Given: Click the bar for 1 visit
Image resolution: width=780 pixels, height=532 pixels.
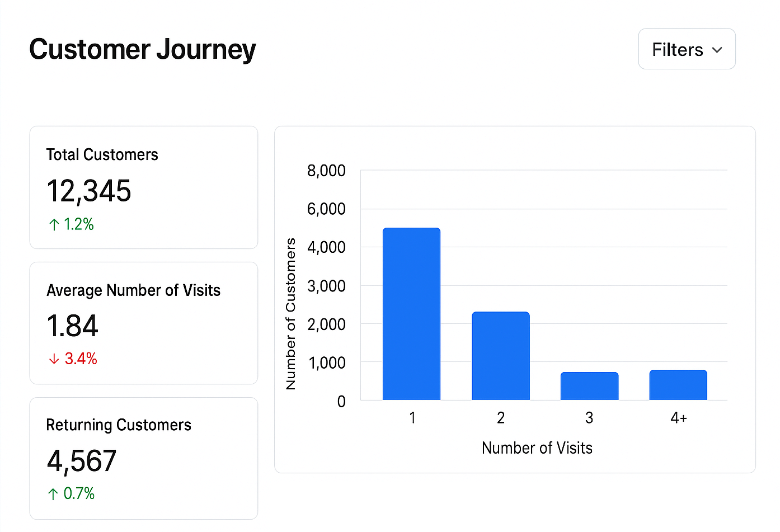Looking at the screenshot, I should [x=411, y=314].
